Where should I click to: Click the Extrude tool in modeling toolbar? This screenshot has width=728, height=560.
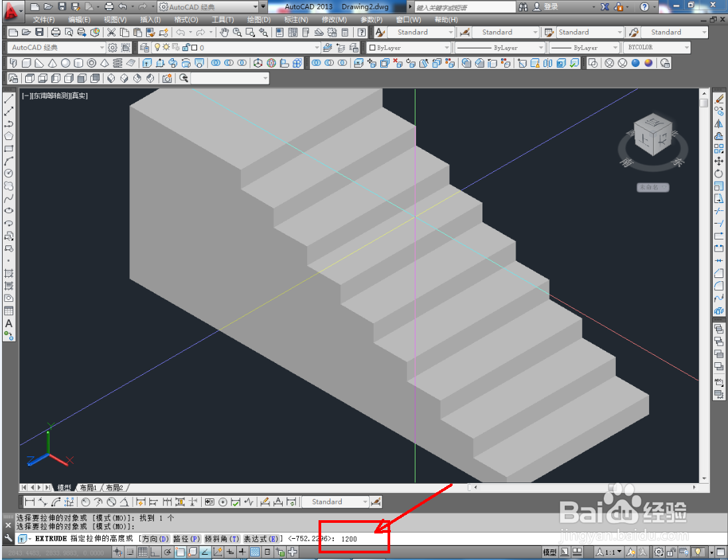[147, 63]
